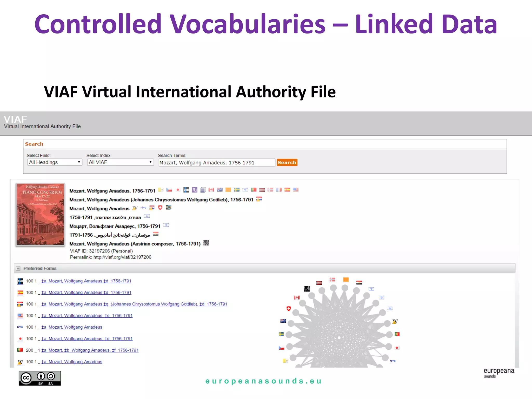Open the Select Field 'All Headings' dropdown
The height and width of the screenshot is (399, 532).
point(55,162)
